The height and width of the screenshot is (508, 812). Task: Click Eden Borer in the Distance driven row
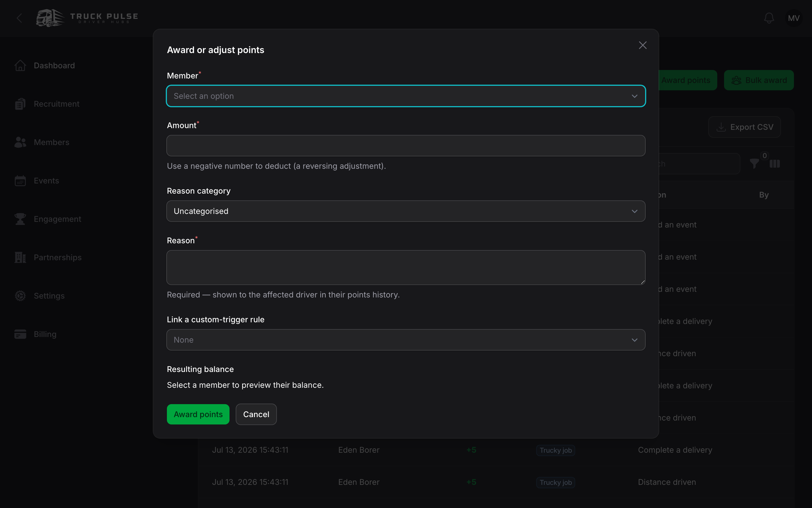359,482
